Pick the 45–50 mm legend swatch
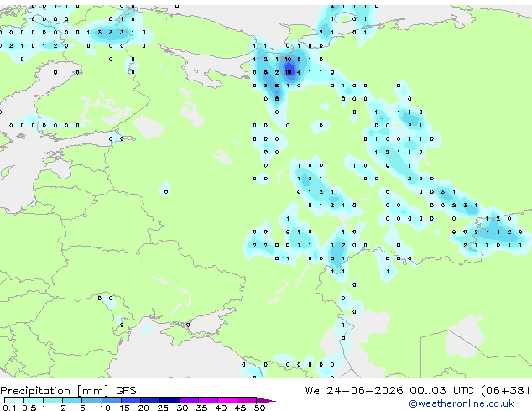 click(247, 400)
